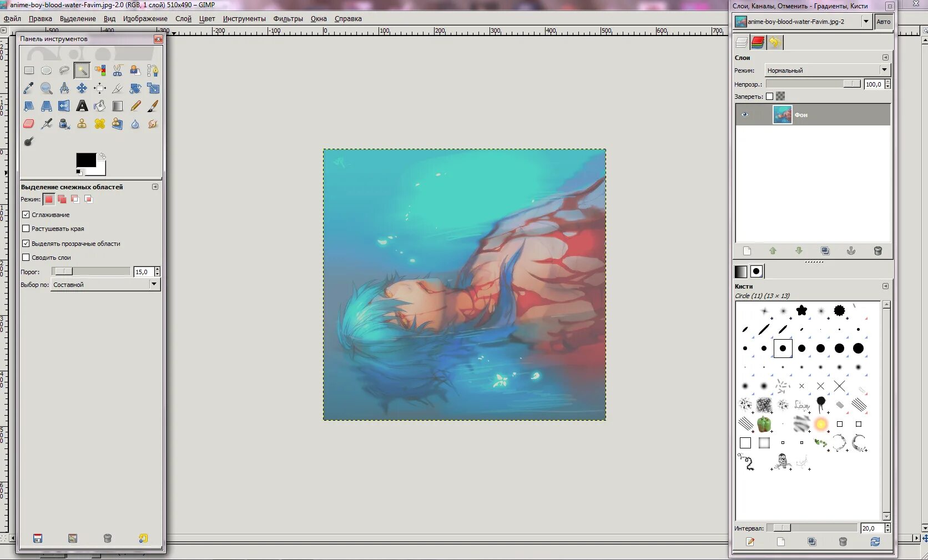This screenshot has width=928, height=560.
Task: Create a new layer in Layers panel
Action: pyautogui.click(x=747, y=251)
